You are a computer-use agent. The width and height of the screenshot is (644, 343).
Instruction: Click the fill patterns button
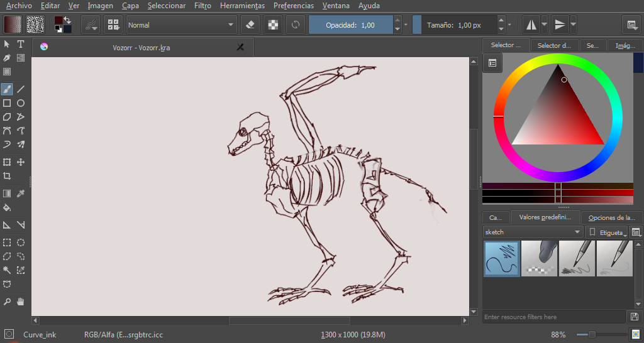click(35, 24)
